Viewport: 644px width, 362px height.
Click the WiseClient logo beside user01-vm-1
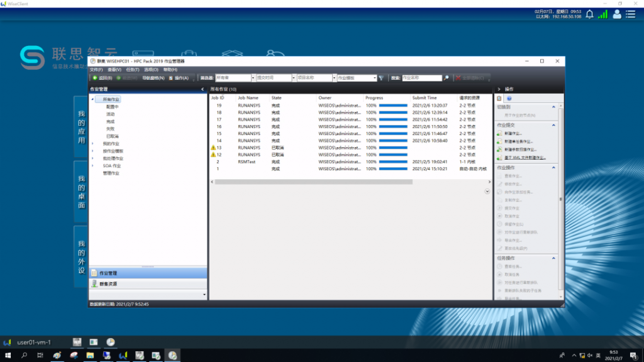(x=7, y=343)
